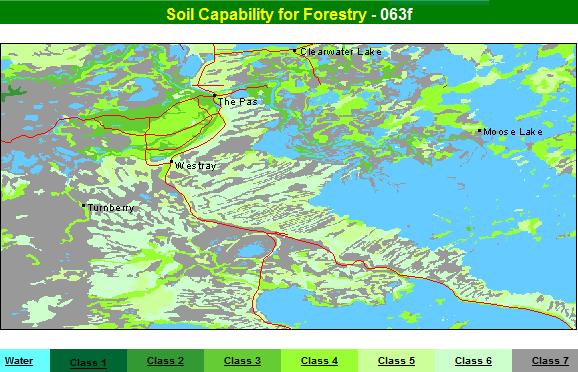
Task: Open the Class 7 legend link
Action: click(550, 361)
